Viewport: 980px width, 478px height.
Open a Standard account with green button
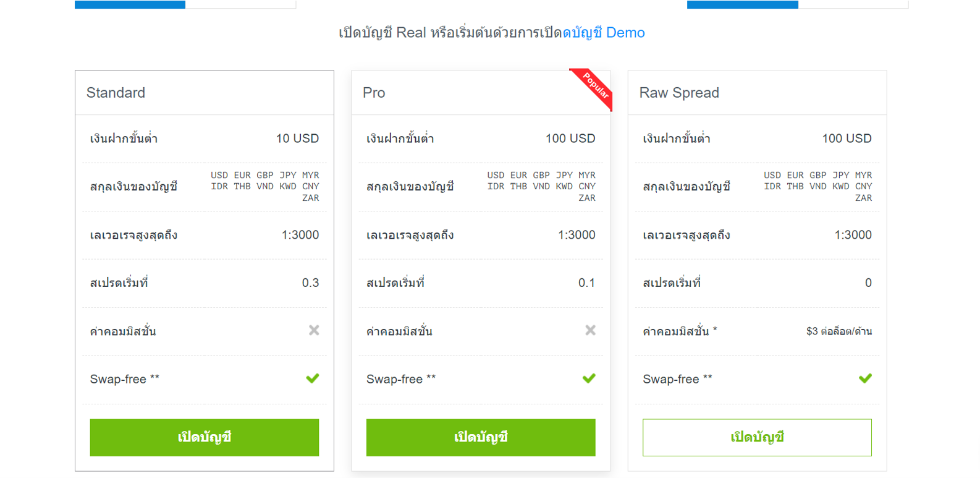(205, 437)
